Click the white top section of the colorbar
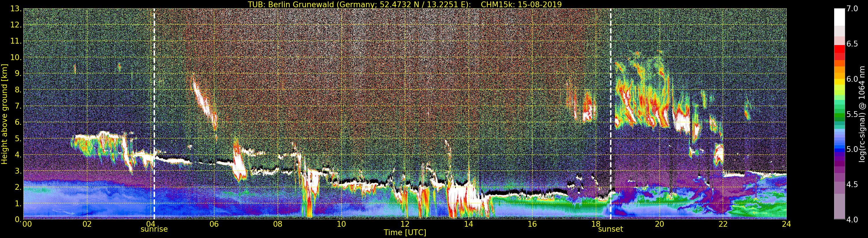Viewport: 868px width, 238px height. [839, 17]
